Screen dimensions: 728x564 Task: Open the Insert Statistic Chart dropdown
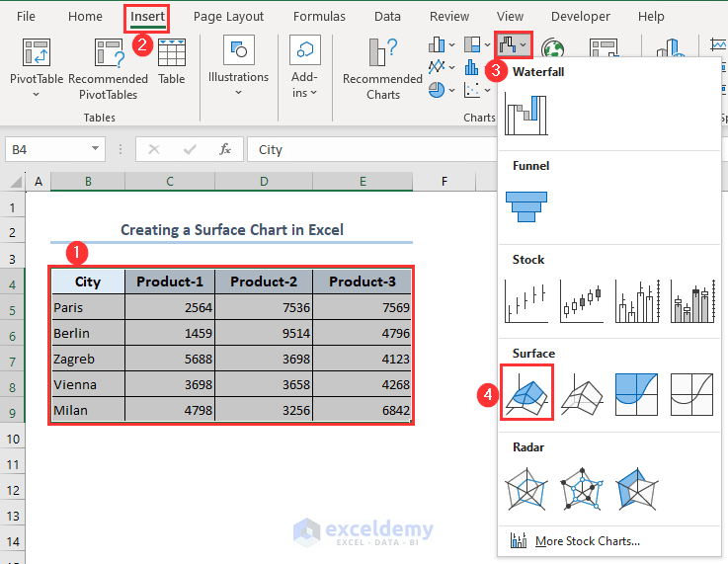click(472, 68)
